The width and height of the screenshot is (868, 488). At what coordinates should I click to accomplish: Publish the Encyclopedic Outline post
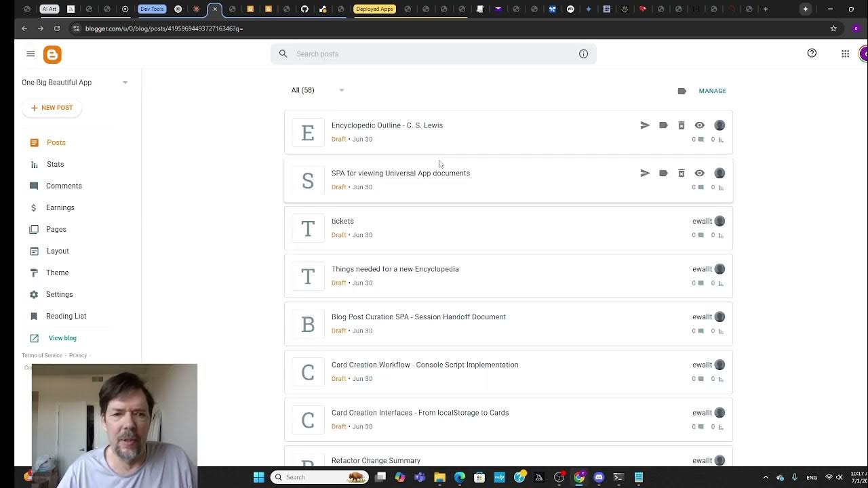(x=645, y=125)
